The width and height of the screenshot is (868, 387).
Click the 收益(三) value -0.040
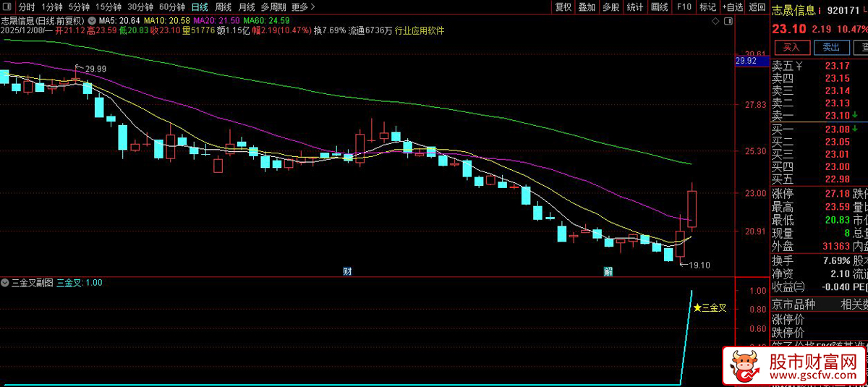(835, 287)
